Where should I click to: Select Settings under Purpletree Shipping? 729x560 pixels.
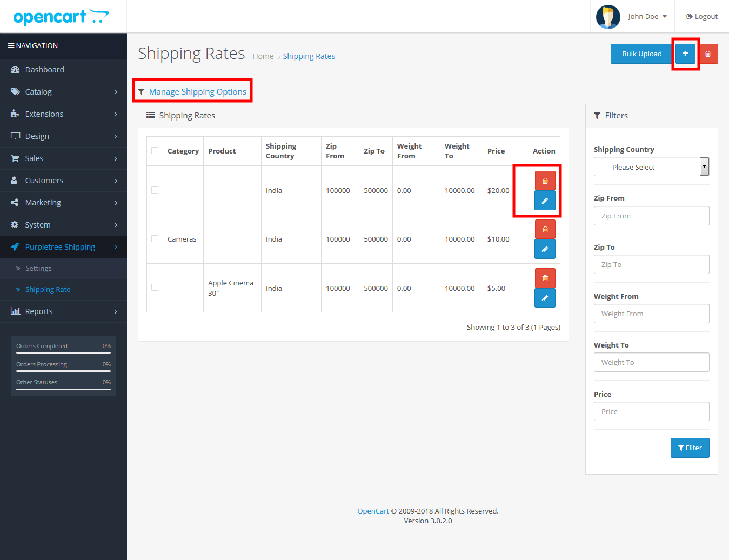click(x=63, y=268)
